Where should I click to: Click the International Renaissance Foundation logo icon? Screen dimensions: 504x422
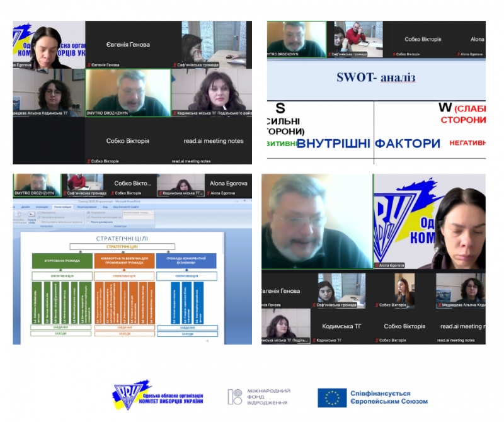(x=234, y=397)
